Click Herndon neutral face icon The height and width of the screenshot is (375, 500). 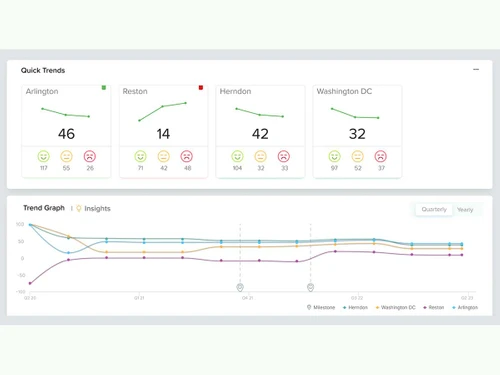(260, 156)
